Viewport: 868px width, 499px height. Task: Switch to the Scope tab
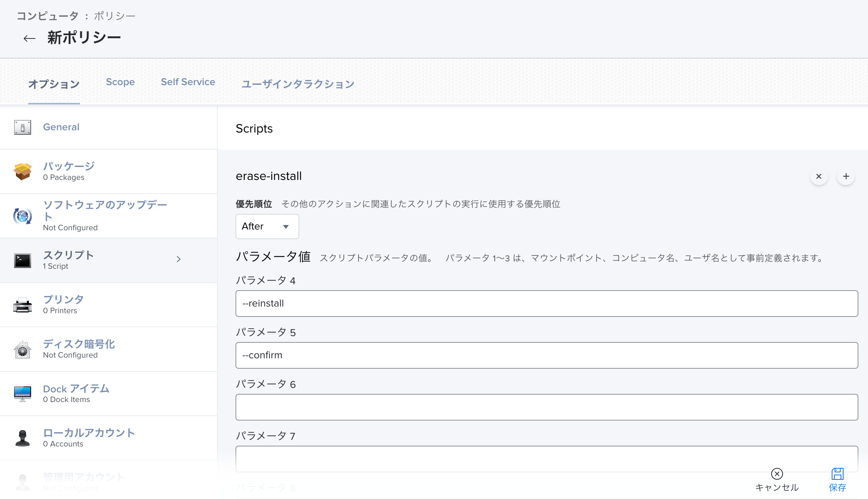pyautogui.click(x=120, y=82)
